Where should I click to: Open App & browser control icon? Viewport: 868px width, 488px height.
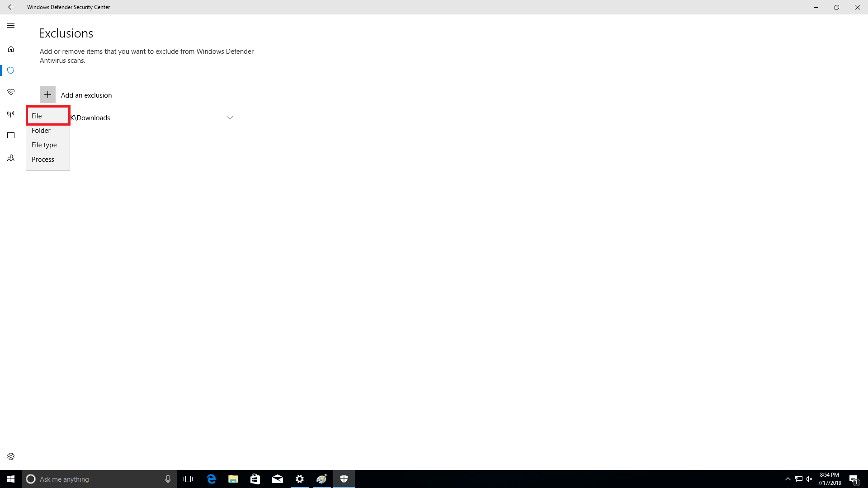[11, 136]
